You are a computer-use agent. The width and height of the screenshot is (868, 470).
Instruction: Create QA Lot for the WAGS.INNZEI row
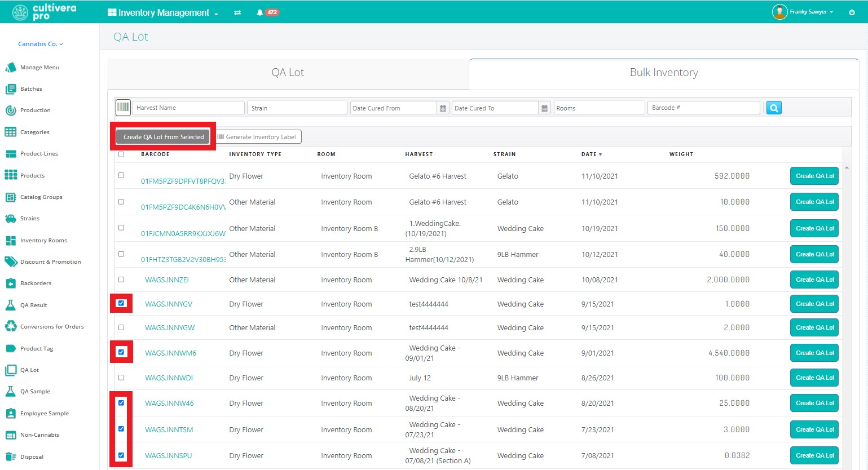point(814,280)
